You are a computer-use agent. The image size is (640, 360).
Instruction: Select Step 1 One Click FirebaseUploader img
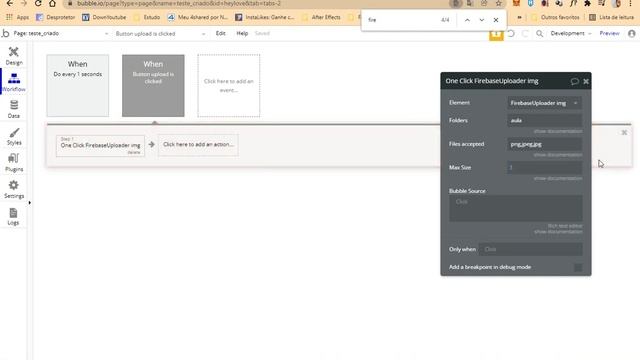click(100, 146)
